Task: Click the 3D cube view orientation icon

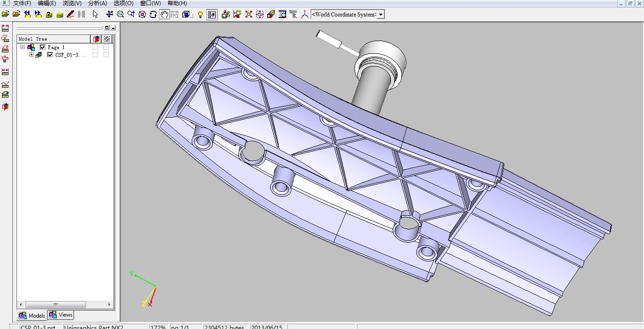Action: (x=186, y=14)
